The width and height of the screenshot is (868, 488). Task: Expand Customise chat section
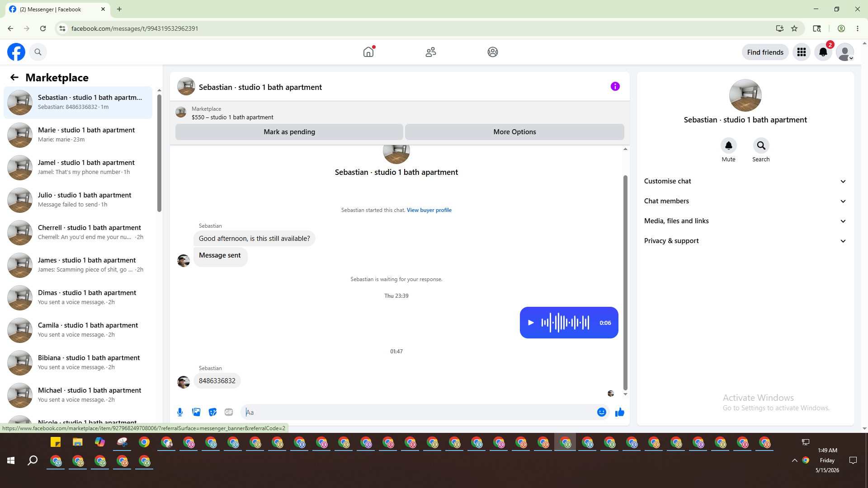pos(745,181)
